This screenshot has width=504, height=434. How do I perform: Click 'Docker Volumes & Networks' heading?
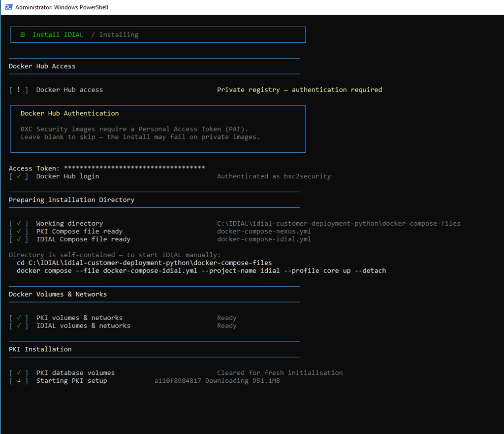(58, 294)
